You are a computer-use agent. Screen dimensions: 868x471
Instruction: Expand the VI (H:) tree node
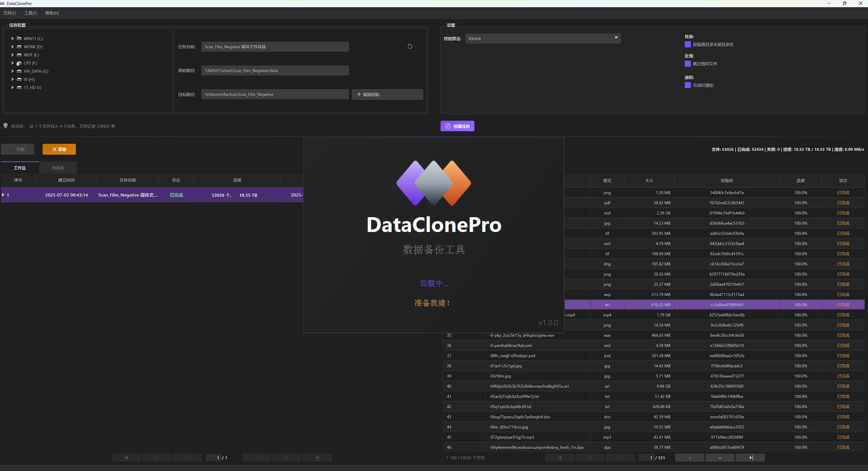click(13, 79)
